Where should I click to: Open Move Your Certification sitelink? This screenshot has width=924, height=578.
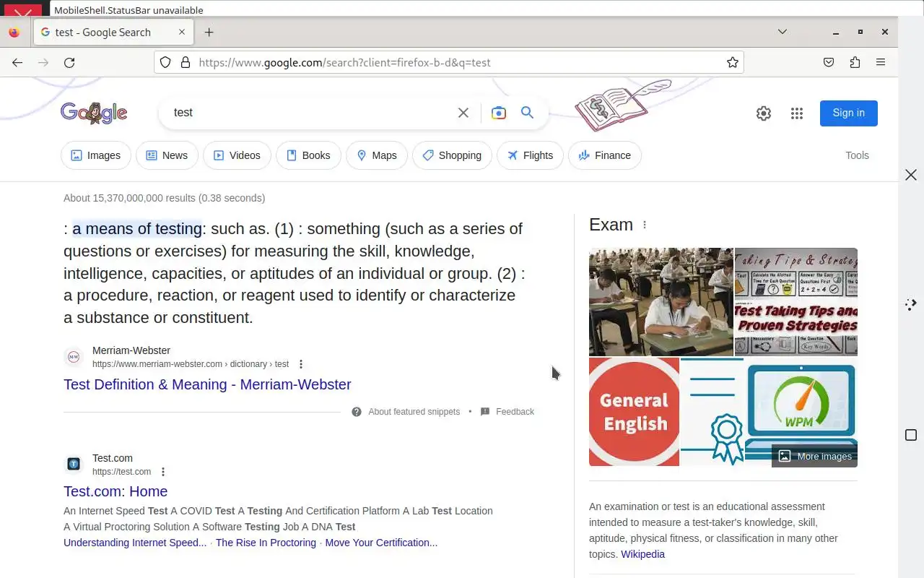click(x=381, y=543)
